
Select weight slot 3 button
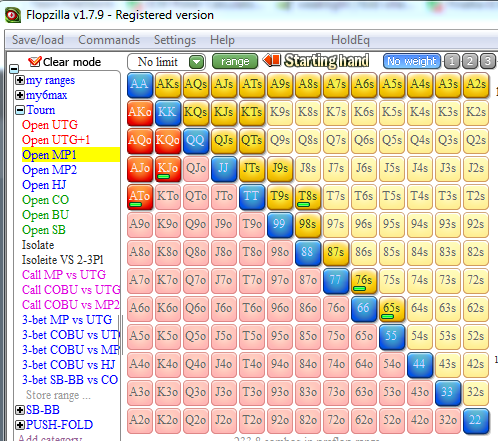(488, 61)
